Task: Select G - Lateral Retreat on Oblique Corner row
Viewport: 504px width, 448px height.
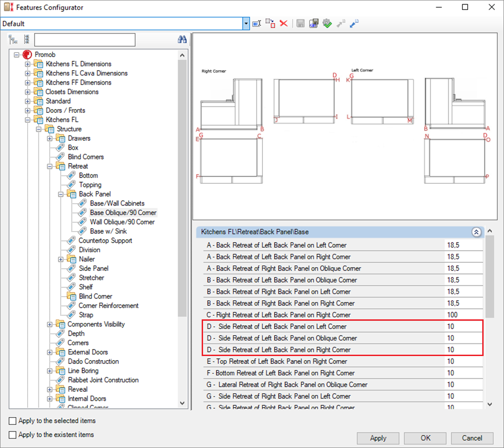Action: click(343, 385)
